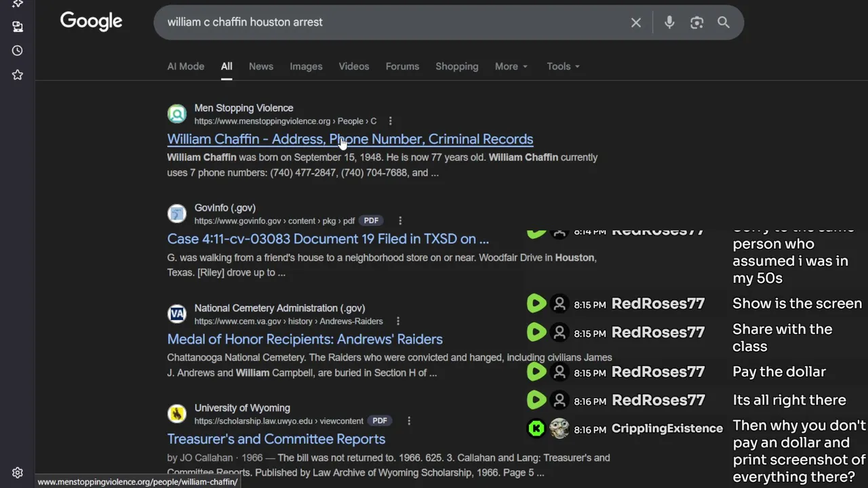Click the PDF badge on the University of Wyoming result

(x=380, y=421)
